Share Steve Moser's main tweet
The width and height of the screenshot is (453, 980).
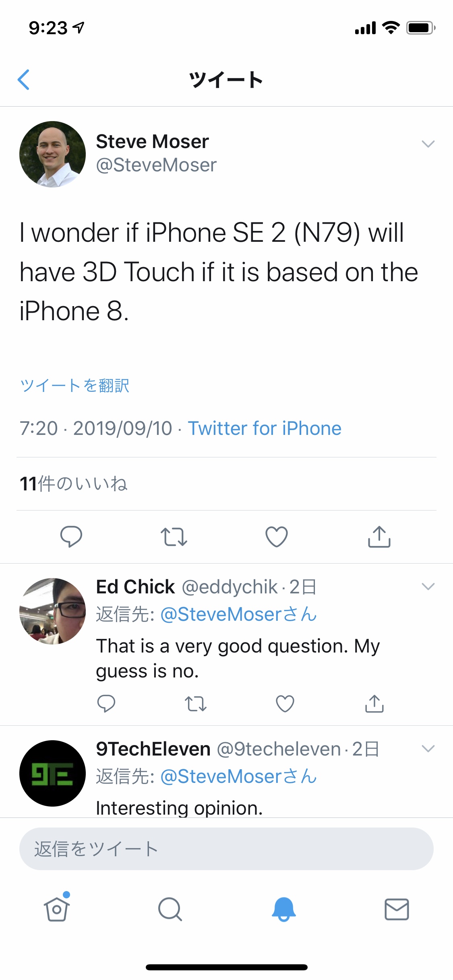point(379,537)
